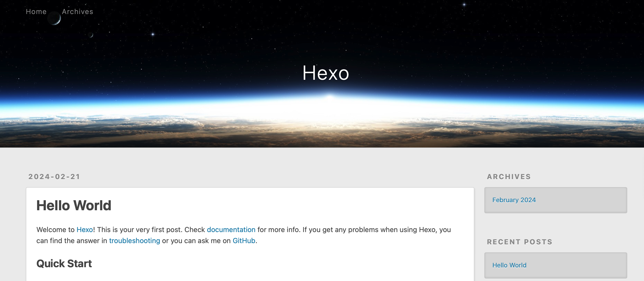
Task: Click the 2024-02-21 post date
Action: click(x=54, y=177)
